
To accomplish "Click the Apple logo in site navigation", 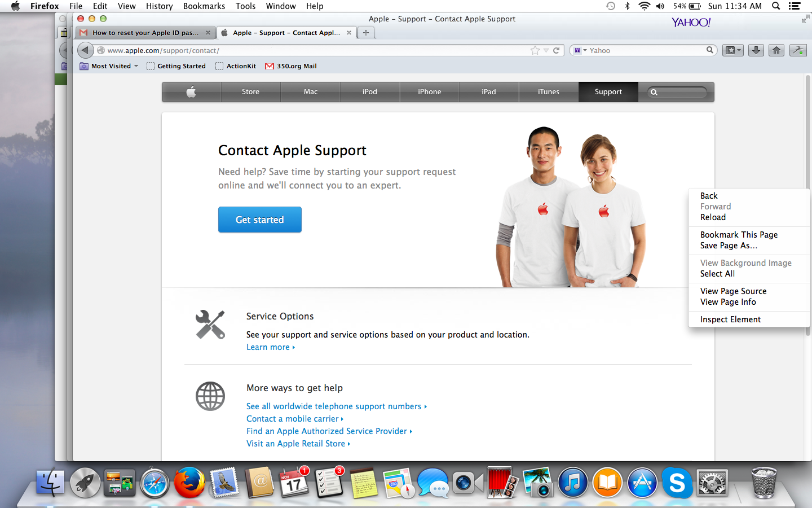I will coord(191,92).
